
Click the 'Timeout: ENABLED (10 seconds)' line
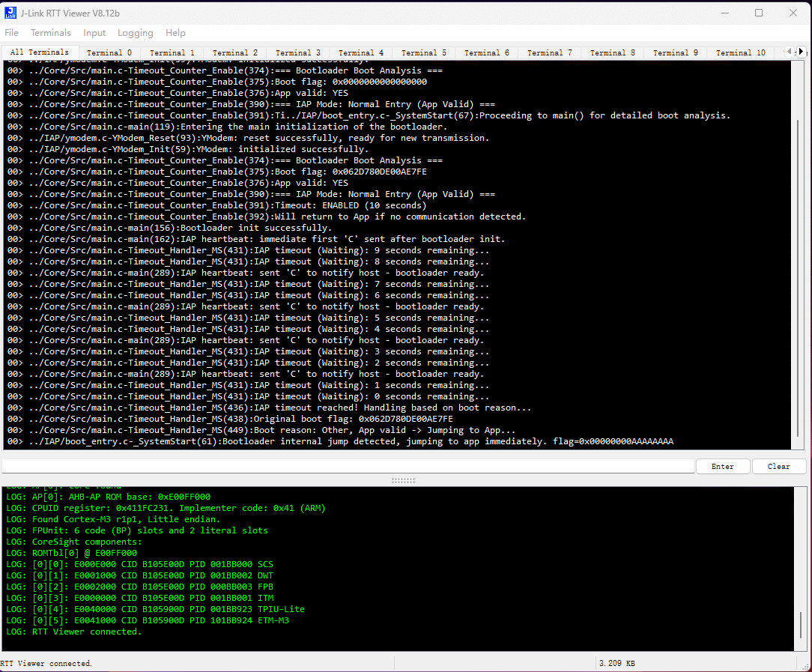217,205
